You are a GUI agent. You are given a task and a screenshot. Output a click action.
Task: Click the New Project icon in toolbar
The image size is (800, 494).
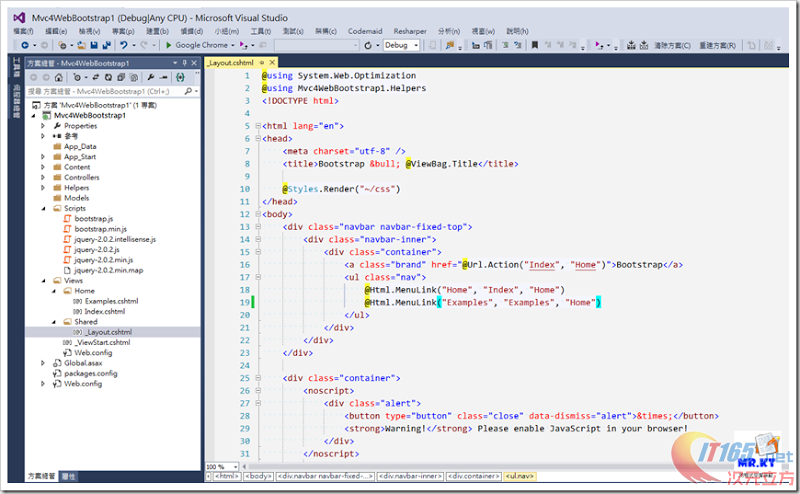62,45
